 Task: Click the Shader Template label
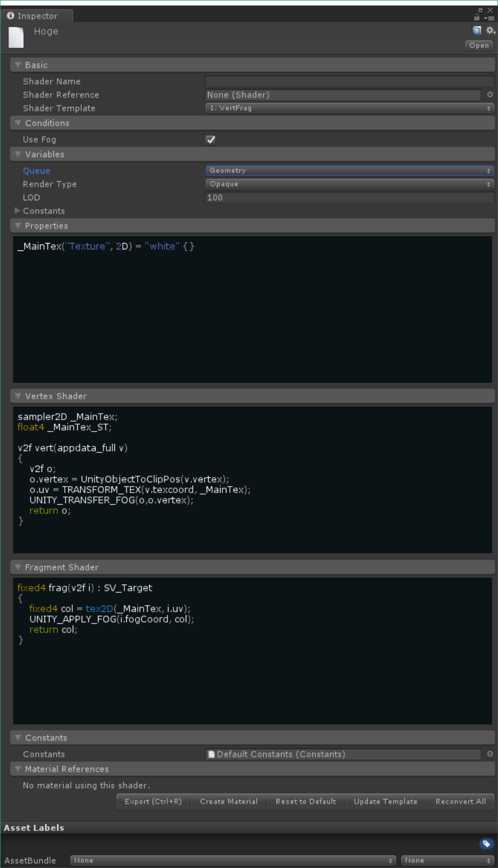point(59,108)
